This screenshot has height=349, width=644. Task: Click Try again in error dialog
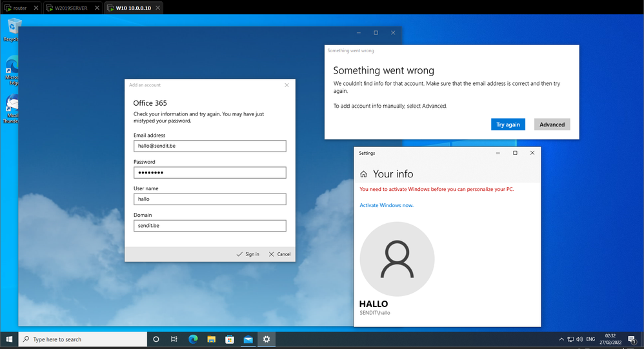(508, 125)
